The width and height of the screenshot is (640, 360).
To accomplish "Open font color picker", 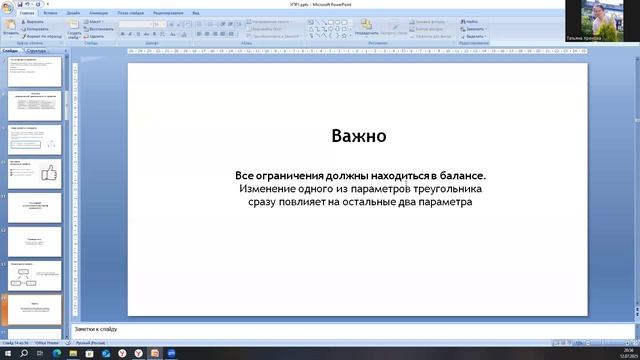I will (184, 34).
